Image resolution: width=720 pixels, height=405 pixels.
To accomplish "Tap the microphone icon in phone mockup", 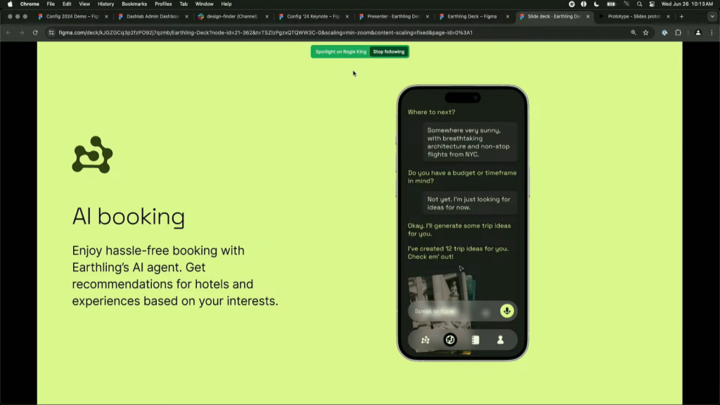I will [x=507, y=311].
